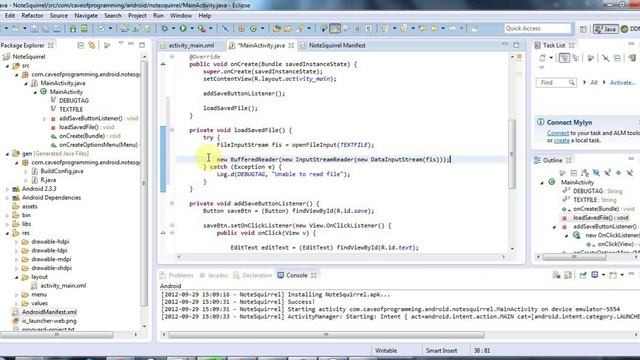Open the Navigate menu
The width and height of the screenshot is (640, 360).
pyautogui.click(x=86, y=16)
